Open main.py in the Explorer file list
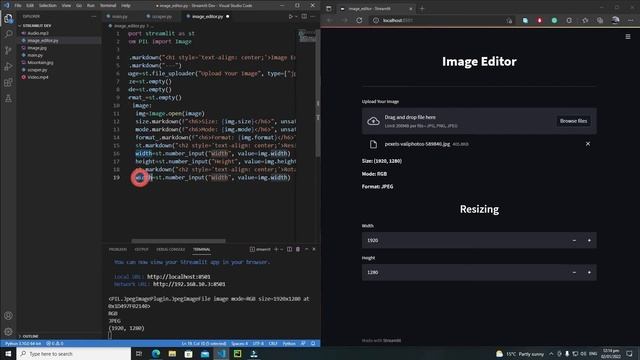 35,55
